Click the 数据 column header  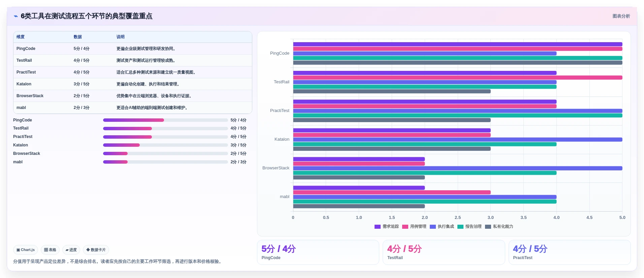click(78, 37)
